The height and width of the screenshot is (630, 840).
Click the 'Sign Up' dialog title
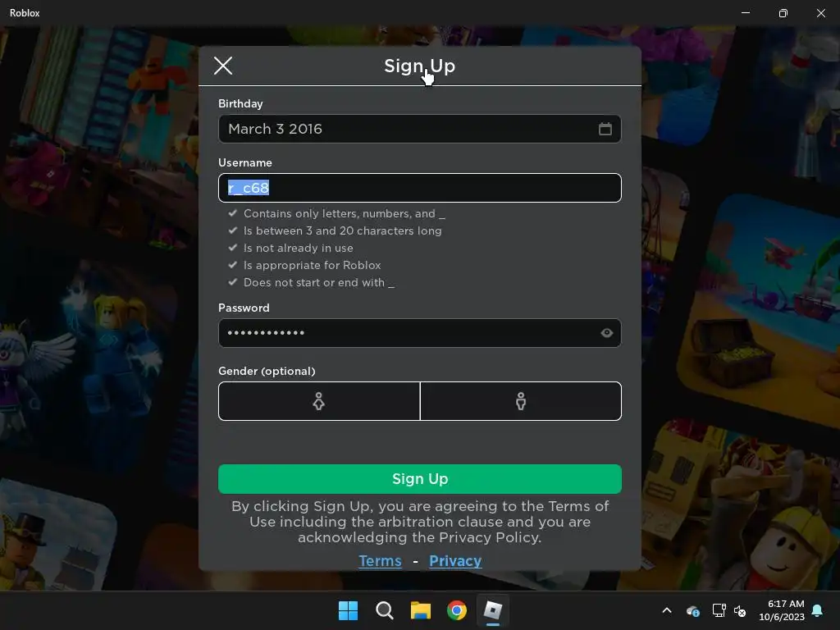[x=419, y=66]
